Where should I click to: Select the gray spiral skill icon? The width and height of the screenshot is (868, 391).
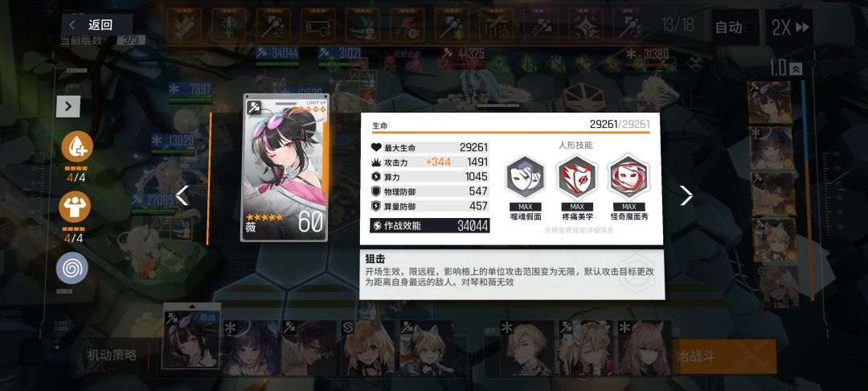coord(72,268)
